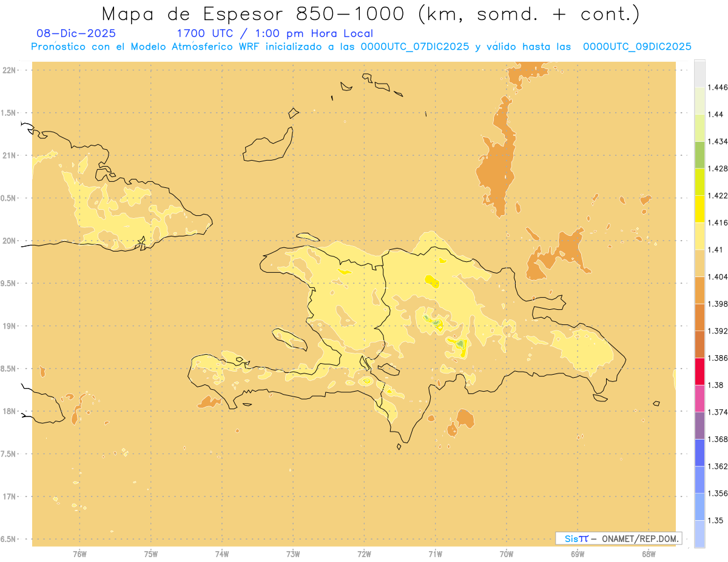Viewport: 728px width, 562px height.
Task: Choose the red swatch between 1.38 and 1.386
Action: (x=699, y=371)
